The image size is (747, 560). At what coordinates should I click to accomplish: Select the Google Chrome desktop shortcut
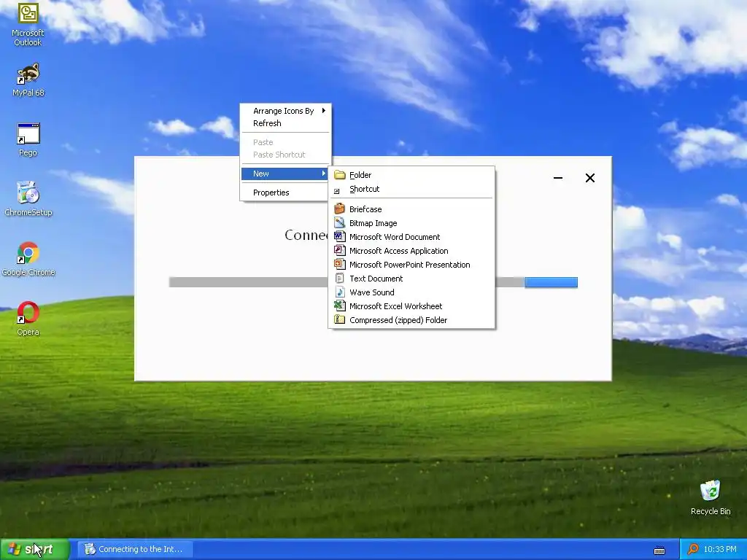(x=28, y=260)
